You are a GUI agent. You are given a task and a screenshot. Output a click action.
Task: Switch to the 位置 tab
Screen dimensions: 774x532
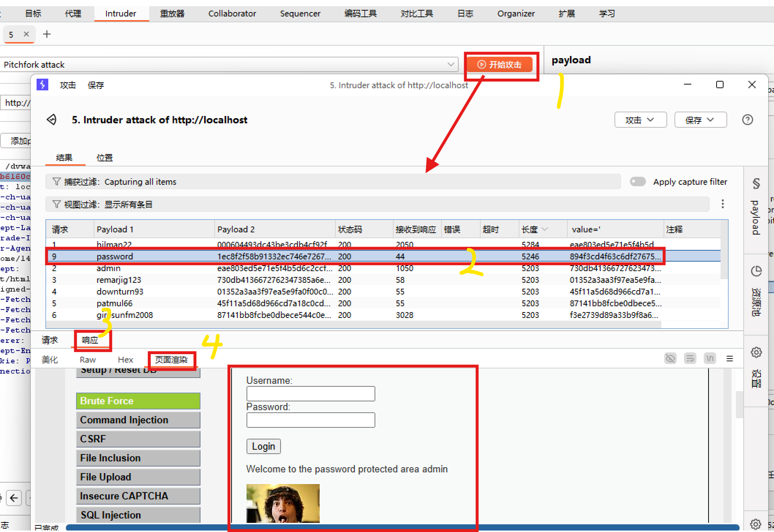[105, 158]
